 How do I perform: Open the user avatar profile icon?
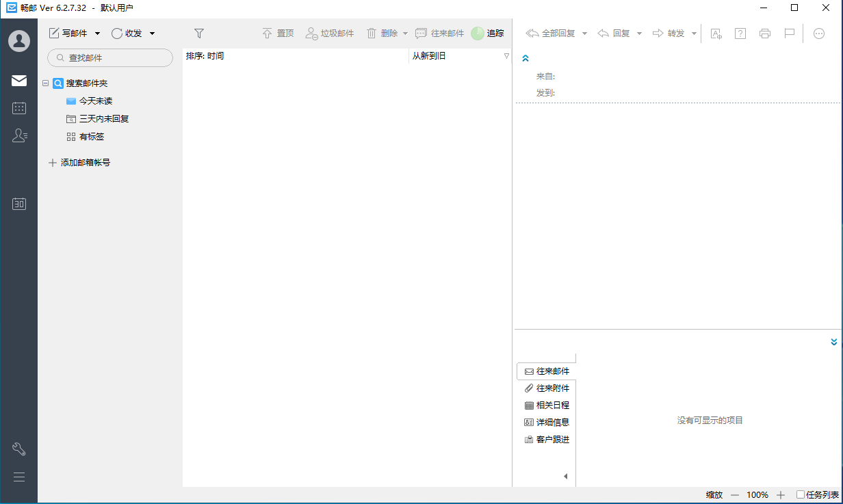[19, 40]
